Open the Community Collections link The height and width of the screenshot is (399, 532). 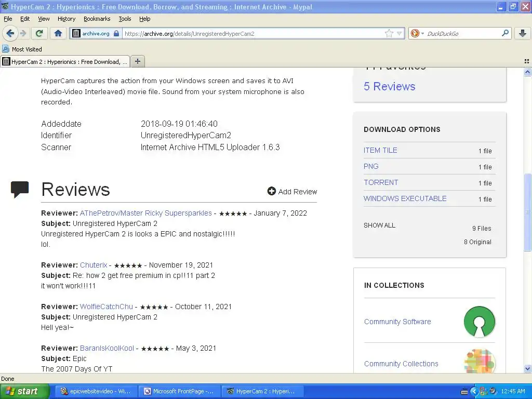coord(401,364)
